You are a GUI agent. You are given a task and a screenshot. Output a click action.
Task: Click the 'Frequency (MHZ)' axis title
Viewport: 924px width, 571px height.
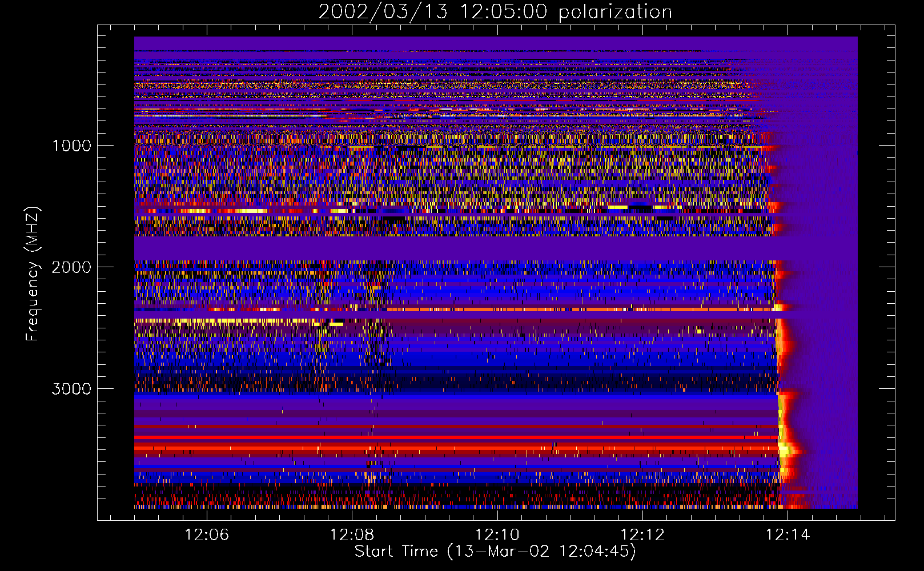pos(33,274)
